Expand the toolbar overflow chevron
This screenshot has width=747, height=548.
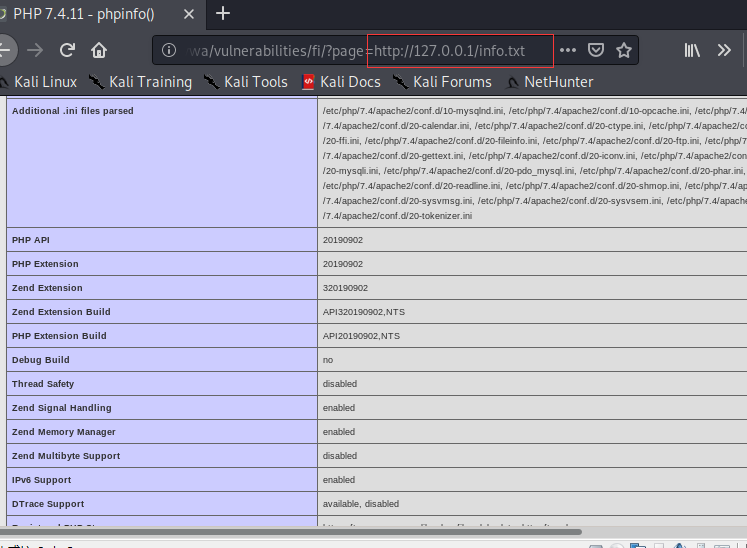[x=724, y=50]
